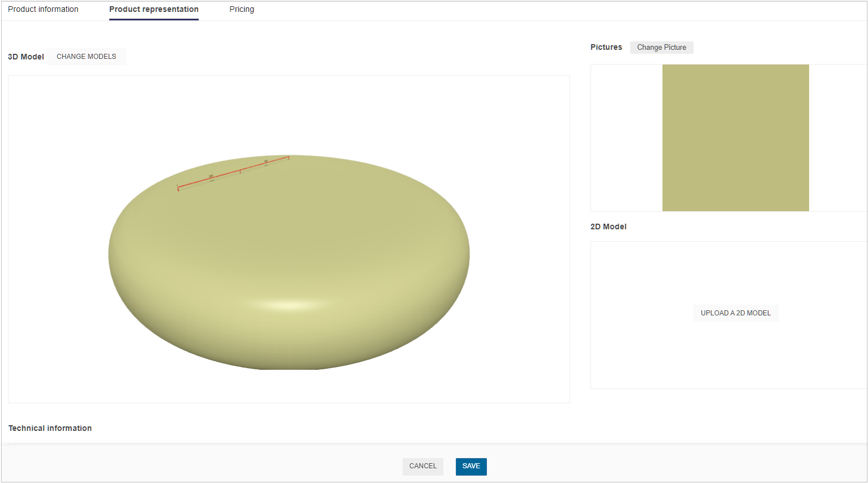Select the Product representation tab
The height and width of the screenshot is (483, 868).
click(x=153, y=9)
